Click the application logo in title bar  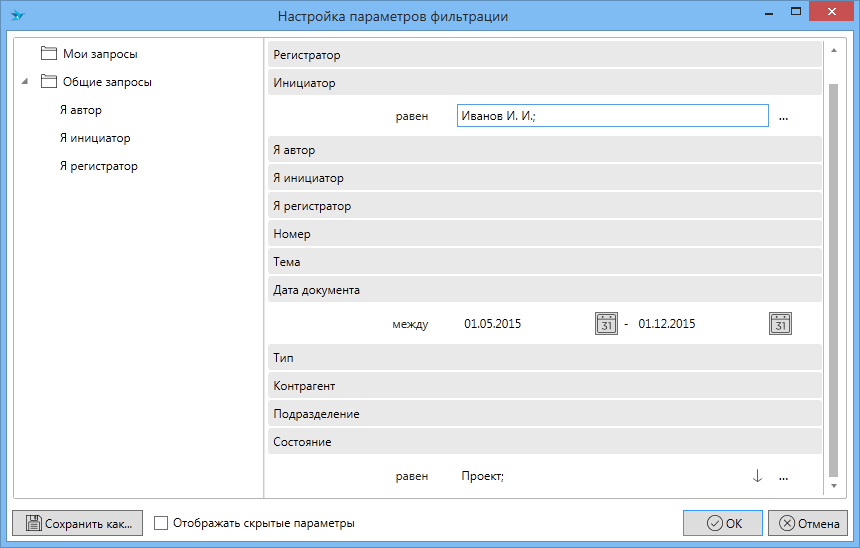point(17,16)
